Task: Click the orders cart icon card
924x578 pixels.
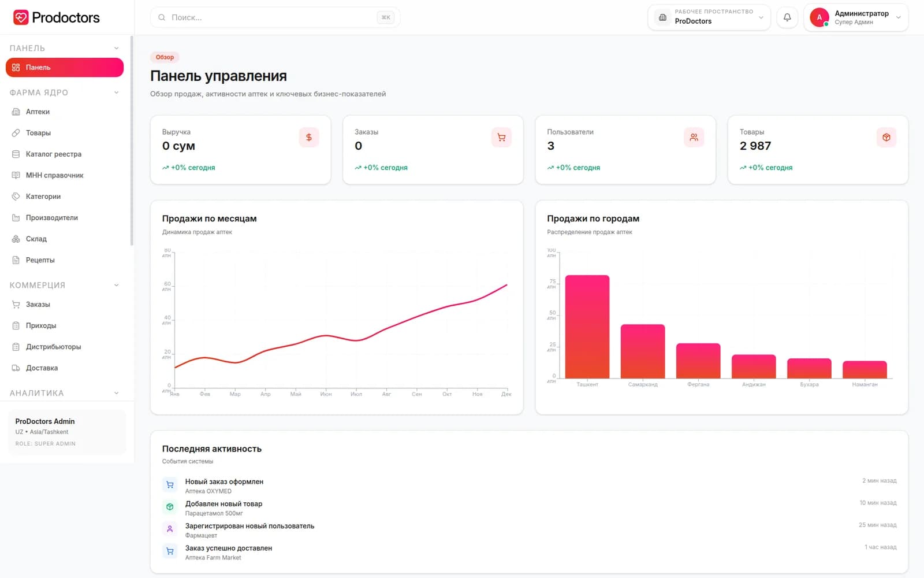Action: 501,138
